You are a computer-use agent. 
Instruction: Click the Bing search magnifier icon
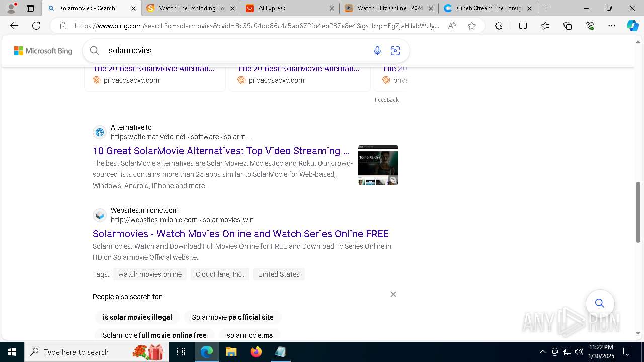94,50
